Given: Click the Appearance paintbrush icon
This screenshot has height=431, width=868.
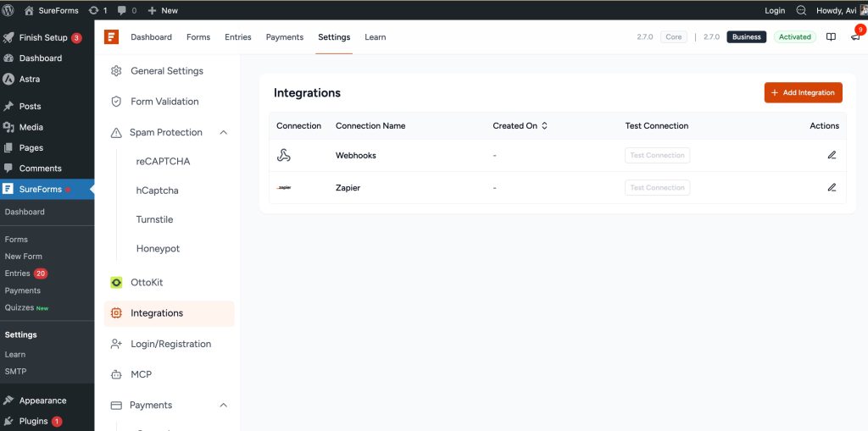Looking at the screenshot, I should [x=8, y=401].
